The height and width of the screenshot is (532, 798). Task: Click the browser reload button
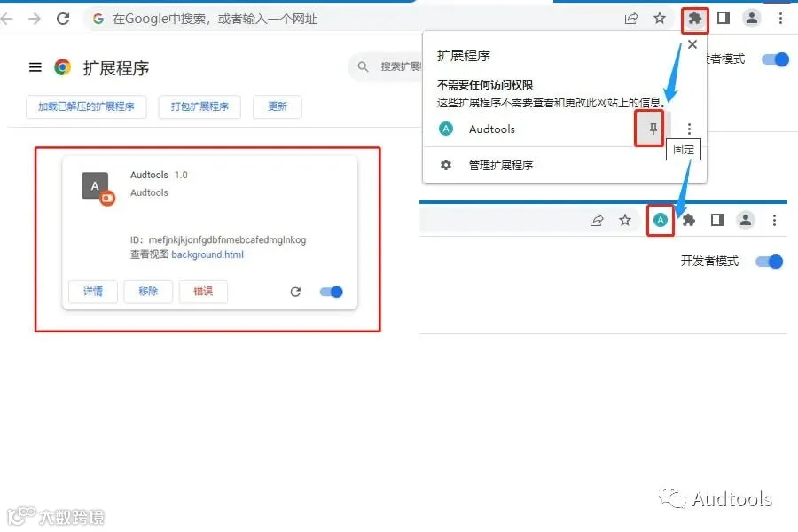[x=63, y=19]
